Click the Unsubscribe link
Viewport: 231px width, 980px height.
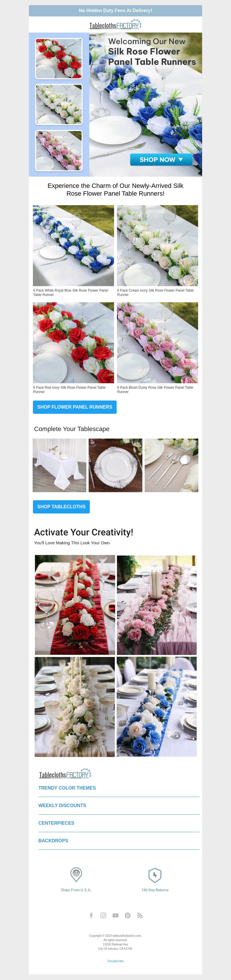[115, 961]
